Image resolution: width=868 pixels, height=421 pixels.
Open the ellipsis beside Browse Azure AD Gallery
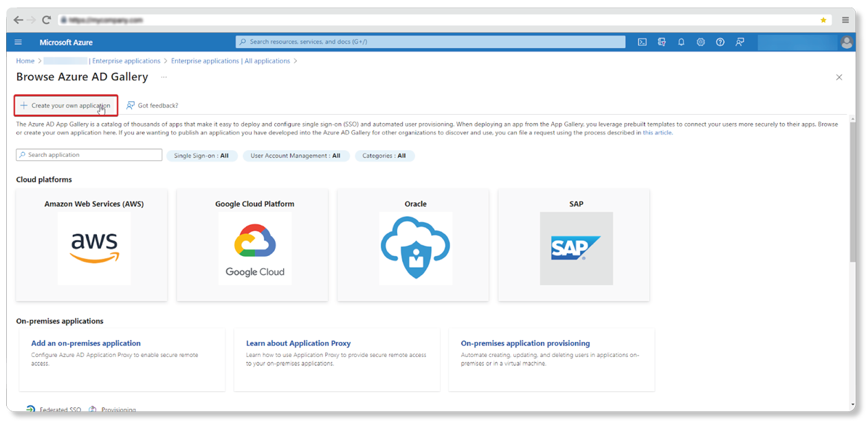[x=164, y=77]
